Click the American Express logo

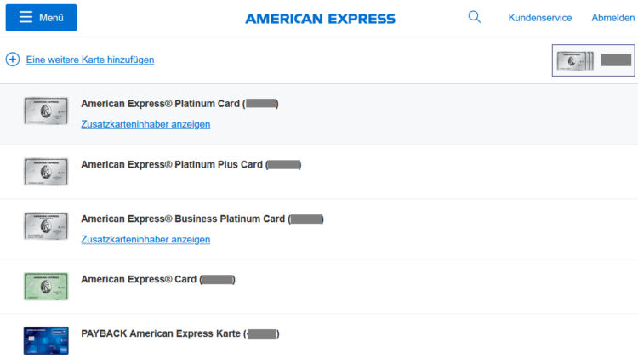click(320, 19)
